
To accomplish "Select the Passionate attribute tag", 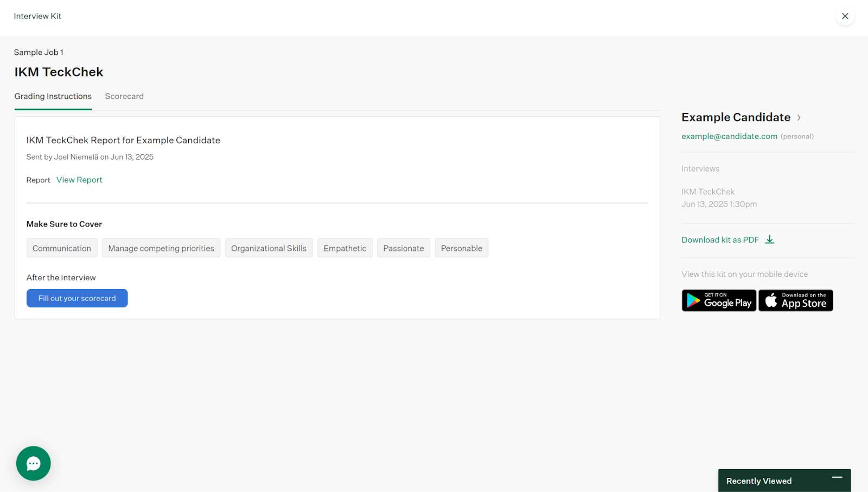I will tap(404, 248).
